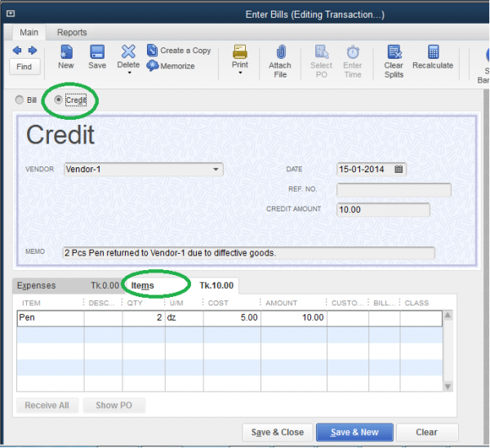This screenshot has width=490, height=448.
Task: Click the U/M column header
Action: (176, 303)
